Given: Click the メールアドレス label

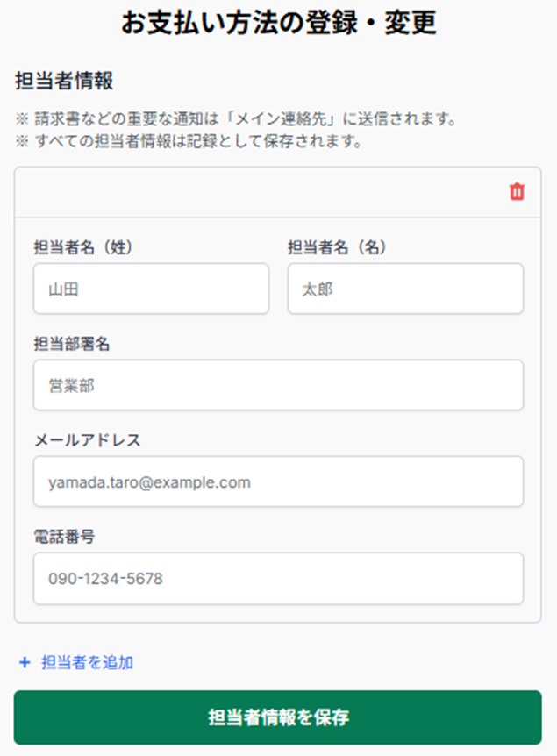Looking at the screenshot, I should tap(87, 440).
